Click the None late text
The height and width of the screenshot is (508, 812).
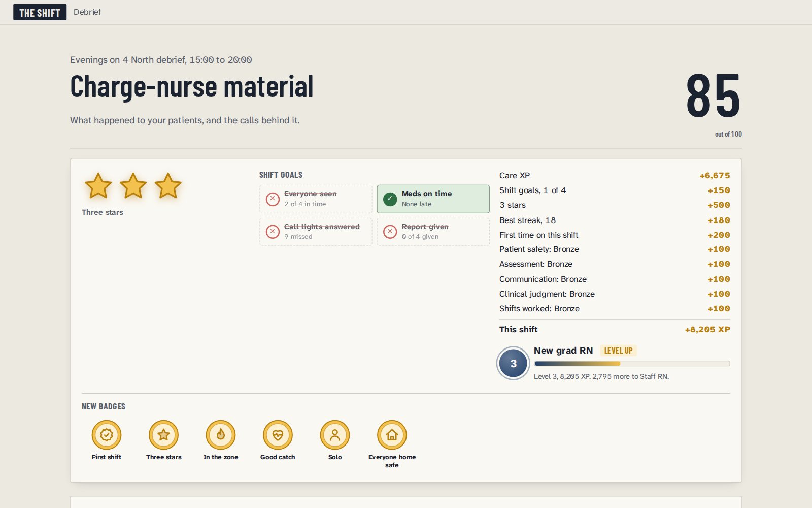click(x=417, y=204)
